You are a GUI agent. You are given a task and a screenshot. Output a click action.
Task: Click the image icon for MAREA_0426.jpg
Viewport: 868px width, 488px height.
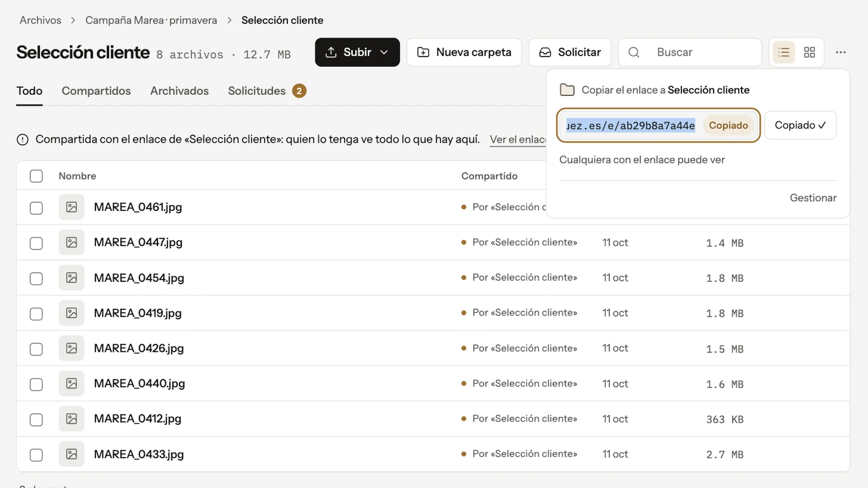(x=72, y=348)
